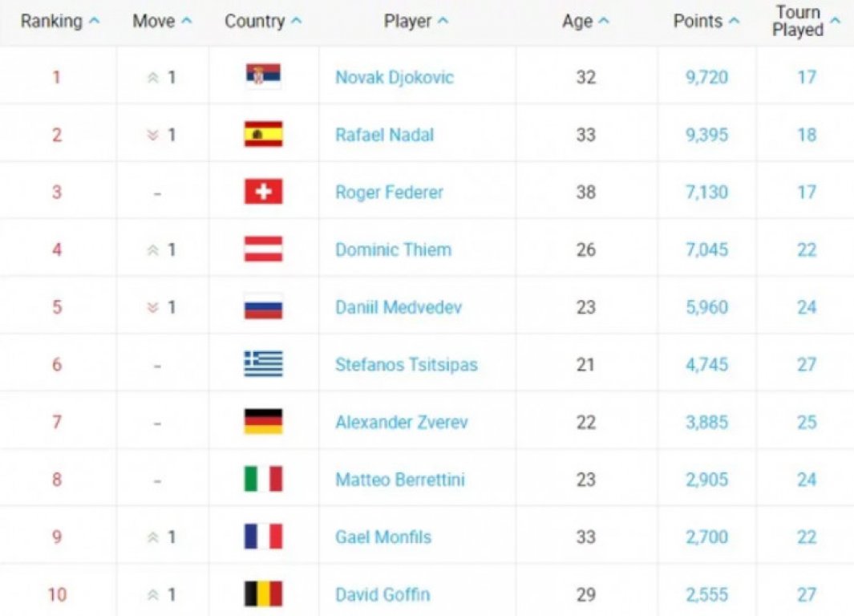Open Rafael Nadal player profile link

(x=385, y=135)
